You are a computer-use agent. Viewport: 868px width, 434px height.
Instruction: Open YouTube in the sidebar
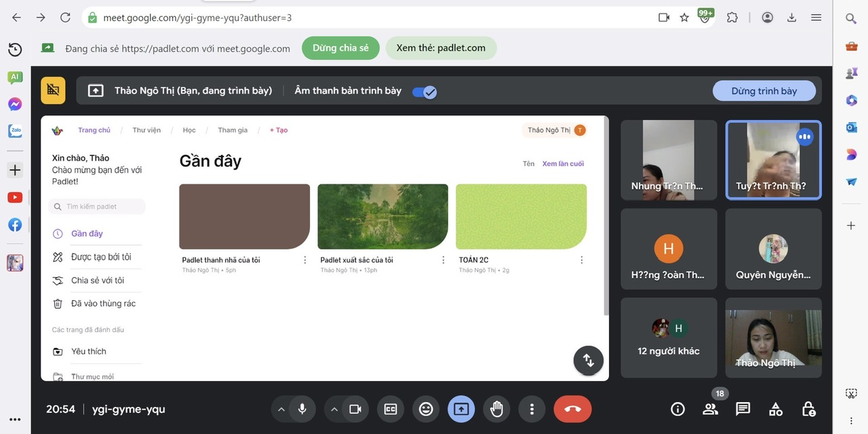[x=15, y=197]
